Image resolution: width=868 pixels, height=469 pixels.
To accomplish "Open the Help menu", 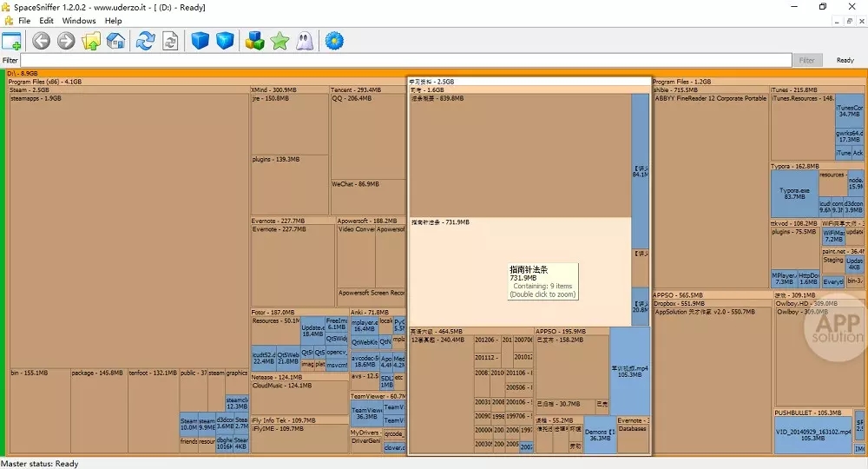I will [x=114, y=21].
